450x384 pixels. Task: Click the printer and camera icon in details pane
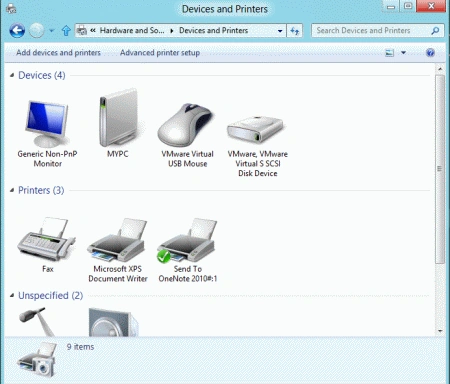point(37,360)
